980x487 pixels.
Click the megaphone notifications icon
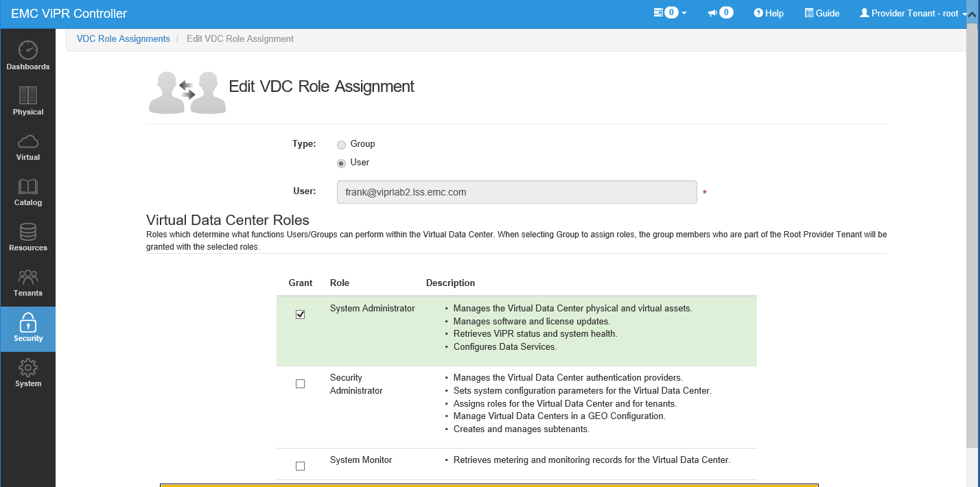coord(712,13)
